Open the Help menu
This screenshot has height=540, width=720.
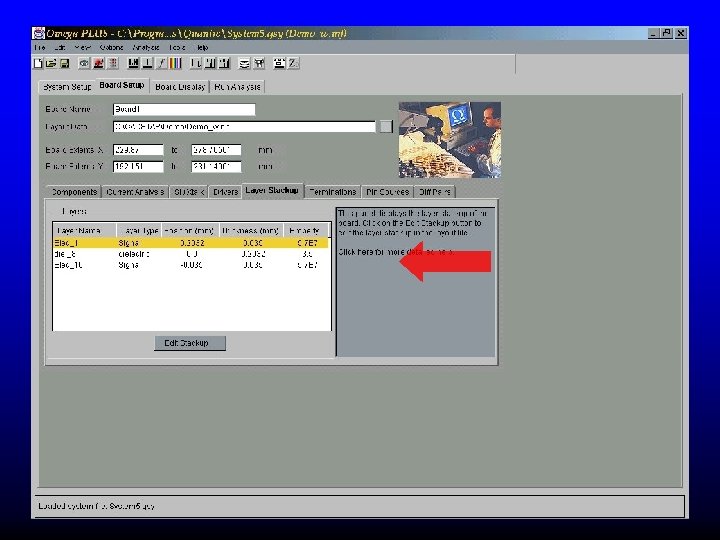click(202, 47)
